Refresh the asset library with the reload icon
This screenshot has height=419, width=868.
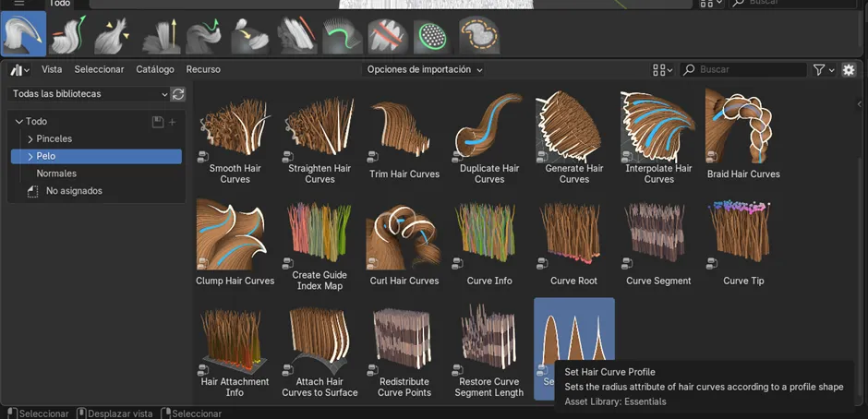click(178, 94)
